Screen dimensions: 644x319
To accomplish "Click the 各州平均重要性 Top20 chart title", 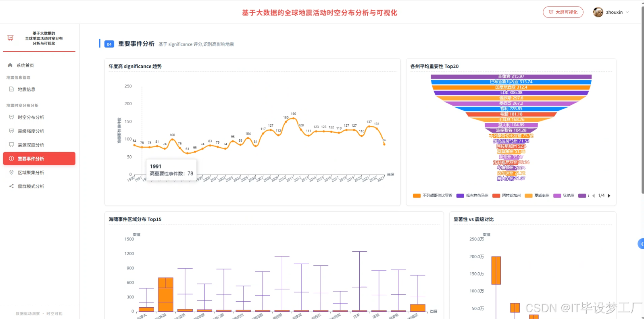I will pos(434,67).
